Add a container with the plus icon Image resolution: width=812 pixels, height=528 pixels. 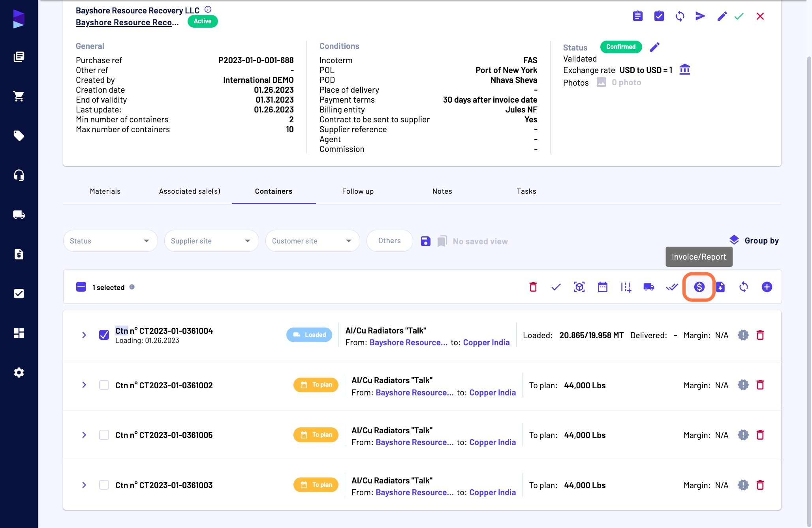click(767, 287)
